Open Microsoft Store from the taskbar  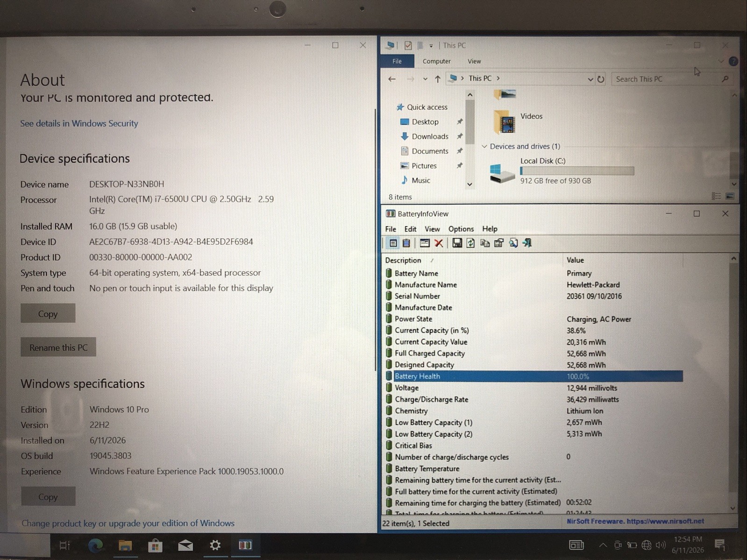pos(155,545)
